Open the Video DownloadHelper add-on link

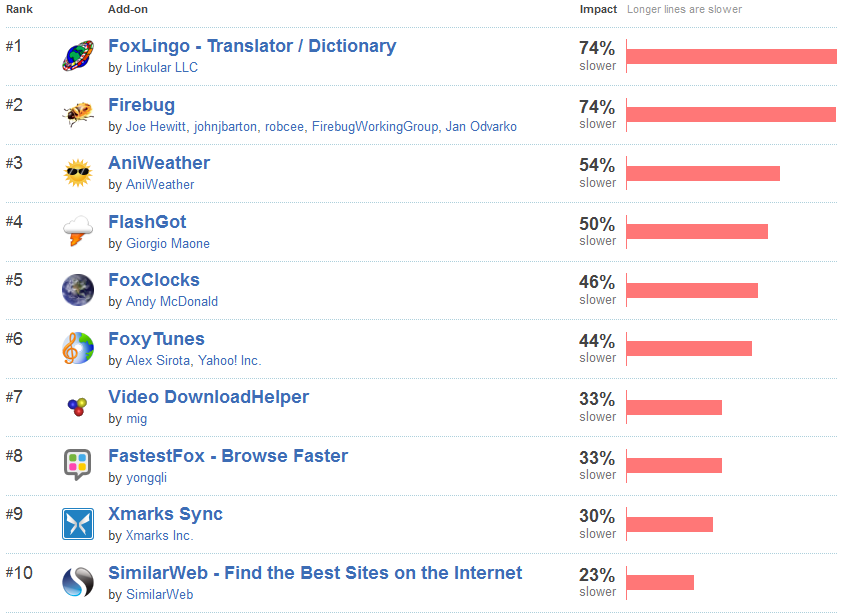209,397
